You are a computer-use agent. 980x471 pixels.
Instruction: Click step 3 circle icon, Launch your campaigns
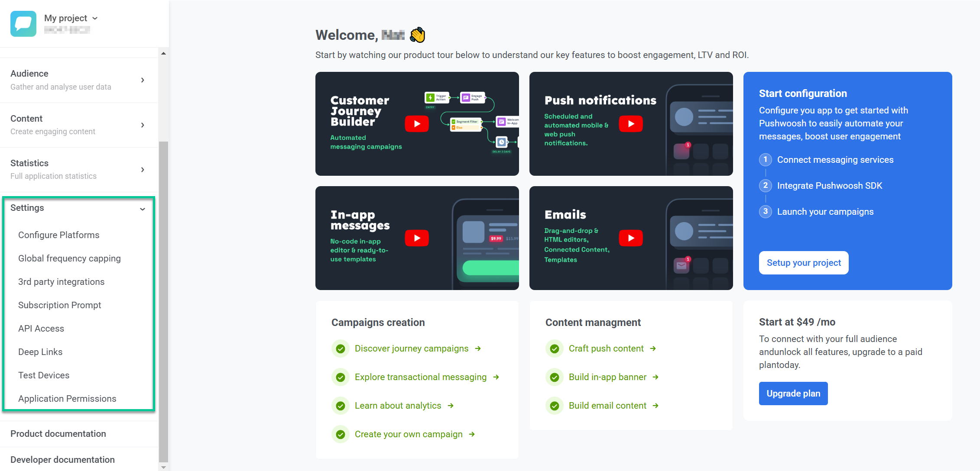[x=766, y=212]
